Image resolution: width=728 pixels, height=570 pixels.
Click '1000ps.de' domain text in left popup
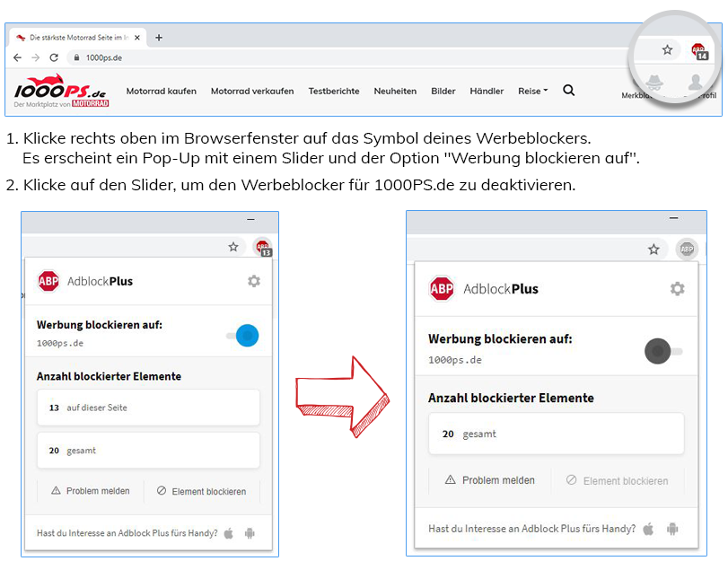click(60, 344)
